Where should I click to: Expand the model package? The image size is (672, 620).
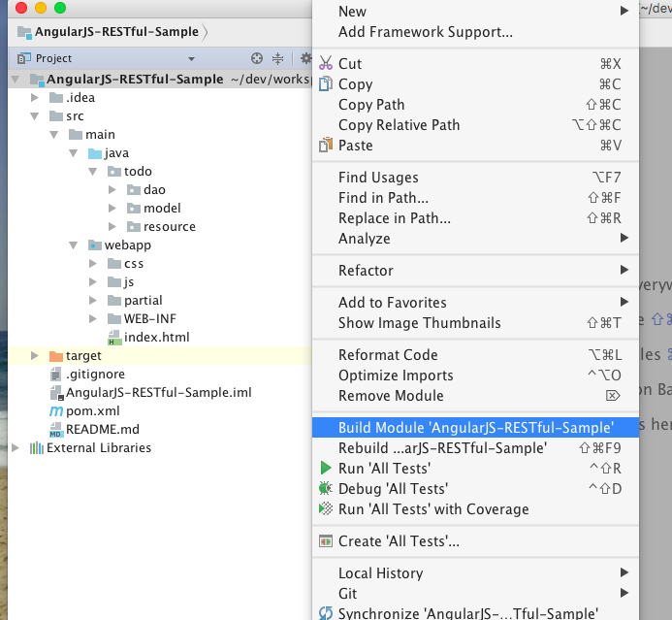pos(112,209)
